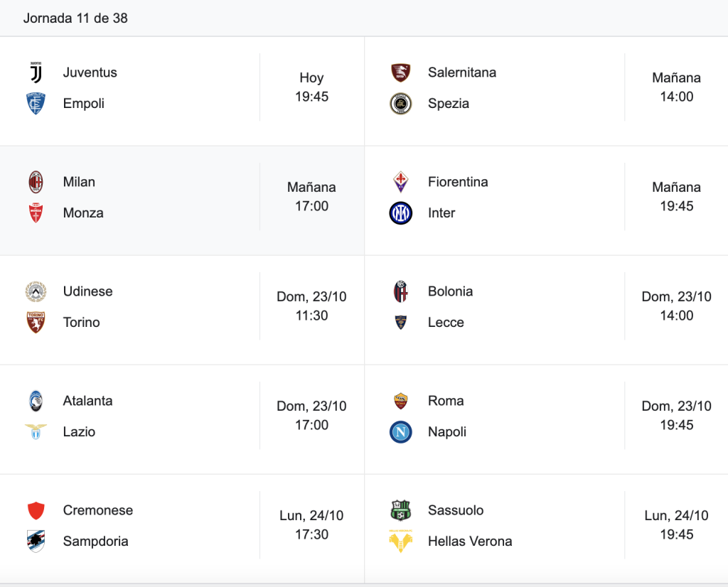Click the Jornada 11 de 38 header
728x587 pixels.
pyautogui.click(x=75, y=18)
